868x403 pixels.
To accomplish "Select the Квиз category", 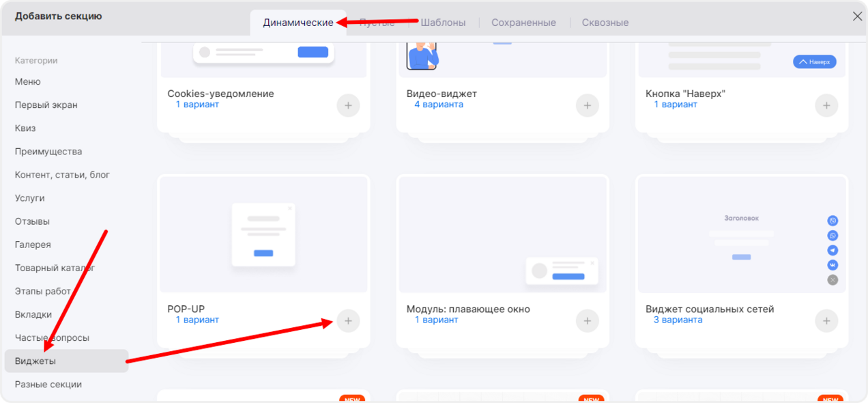I will pyautogui.click(x=25, y=128).
